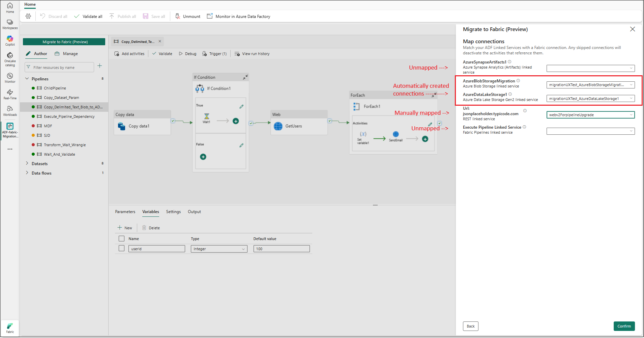Image resolution: width=644 pixels, height=338 pixels.
Task: Open View run history
Action: point(252,54)
